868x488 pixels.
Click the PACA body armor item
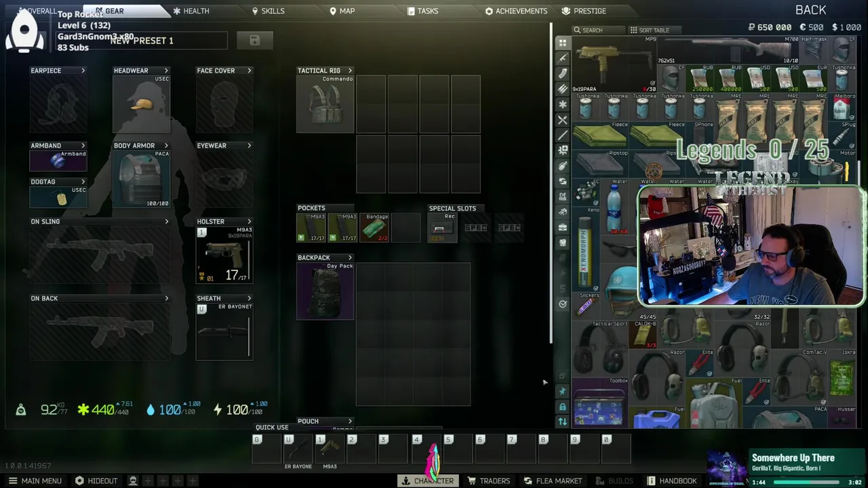coord(141,179)
